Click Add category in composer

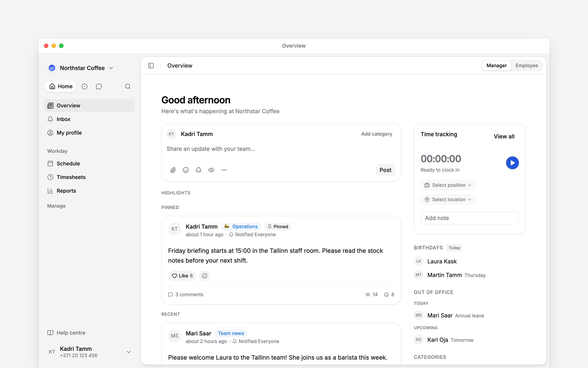[x=376, y=134]
